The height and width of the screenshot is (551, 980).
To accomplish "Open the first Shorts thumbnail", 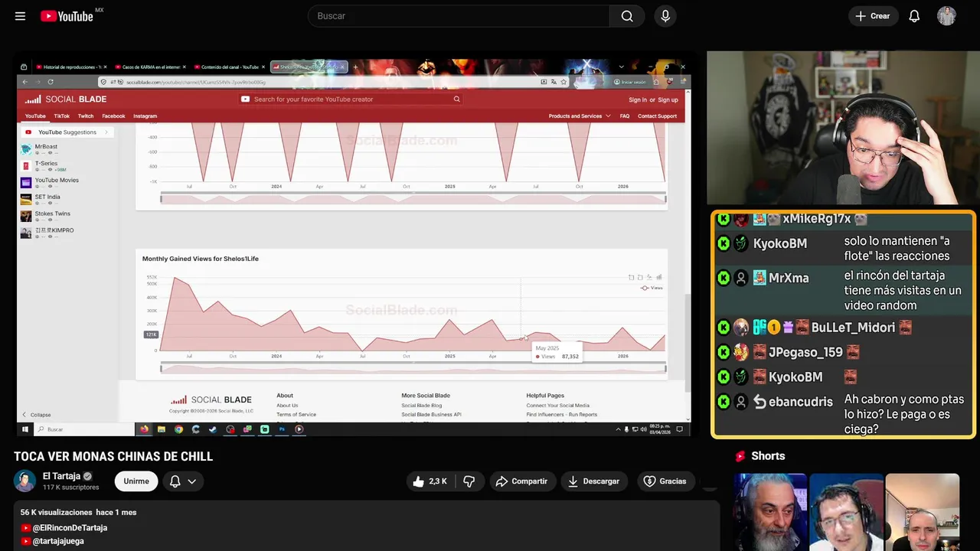I will point(770,512).
